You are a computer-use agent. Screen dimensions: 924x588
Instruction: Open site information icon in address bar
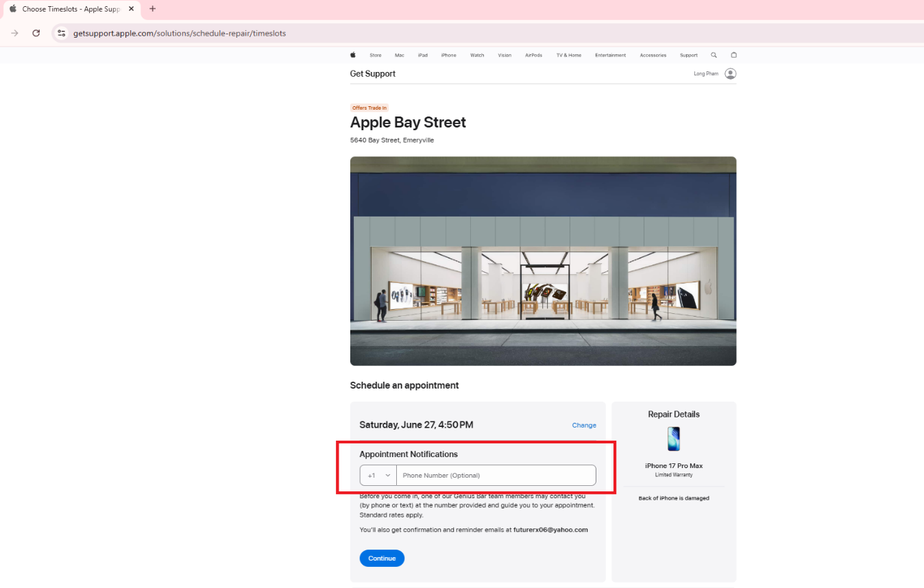click(61, 33)
